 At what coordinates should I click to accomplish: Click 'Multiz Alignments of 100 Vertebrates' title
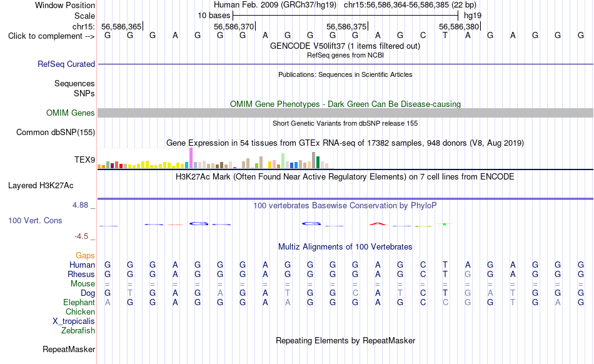point(345,246)
